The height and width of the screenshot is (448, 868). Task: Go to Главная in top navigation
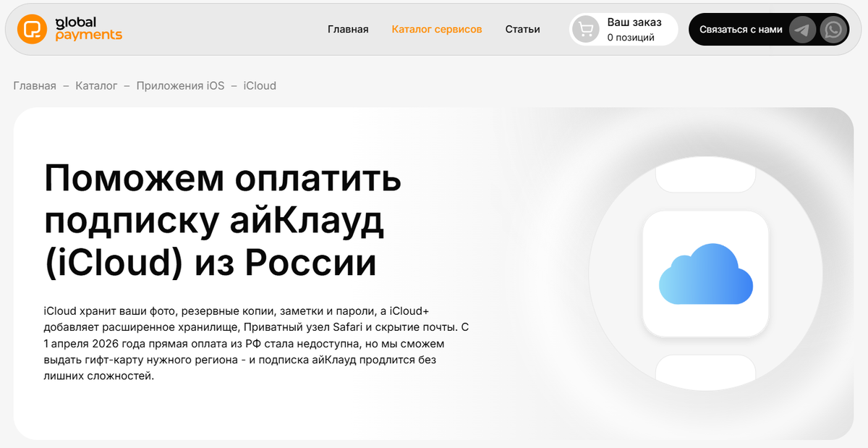click(x=348, y=29)
